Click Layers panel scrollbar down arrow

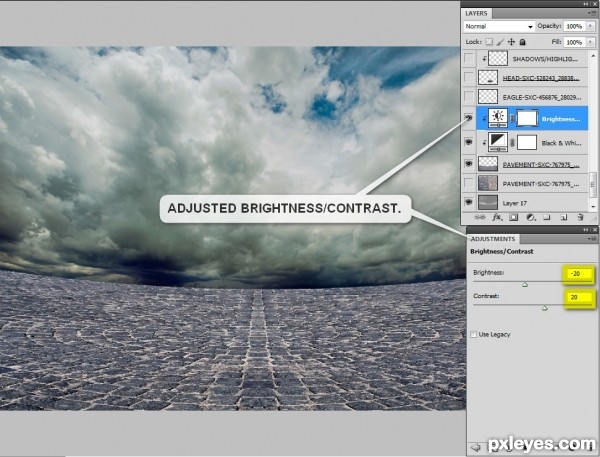click(x=593, y=207)
